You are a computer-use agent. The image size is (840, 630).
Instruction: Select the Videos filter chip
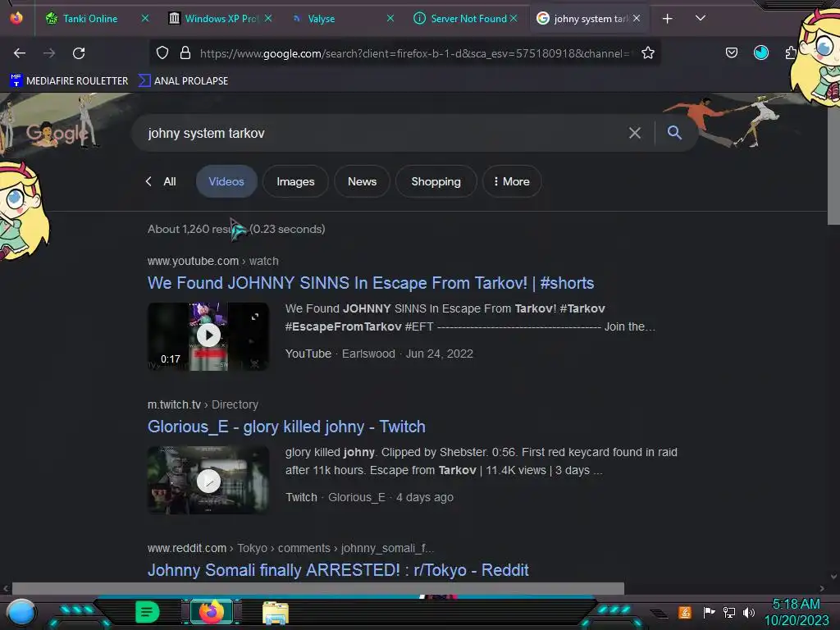(226, 181)
